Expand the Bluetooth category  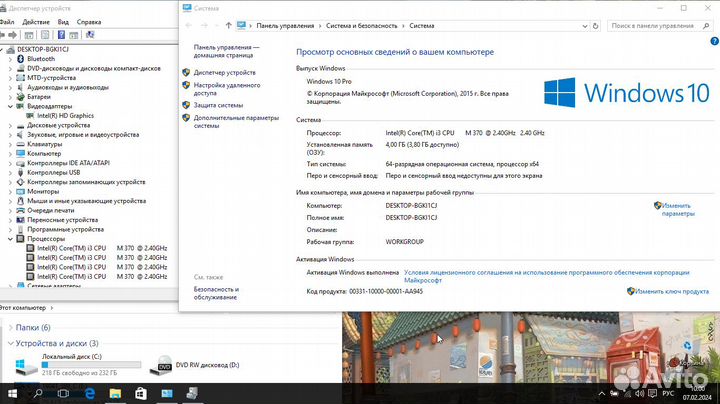point(11,59)
